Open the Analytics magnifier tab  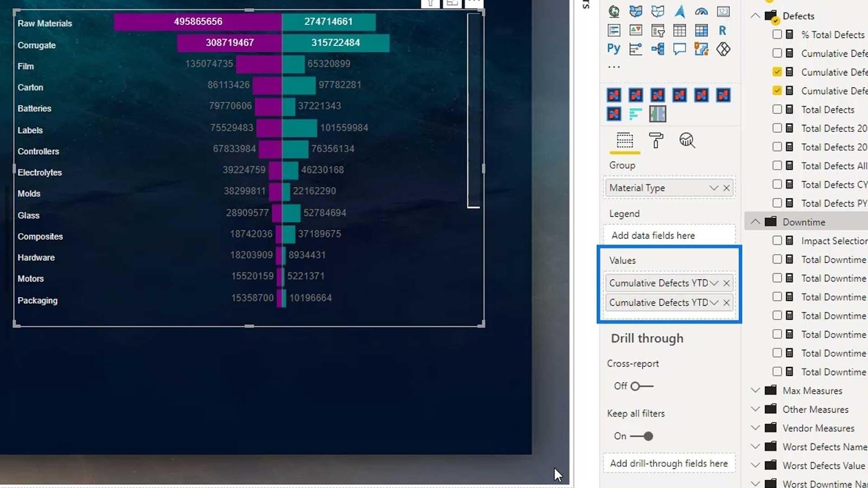coord(687,140)
